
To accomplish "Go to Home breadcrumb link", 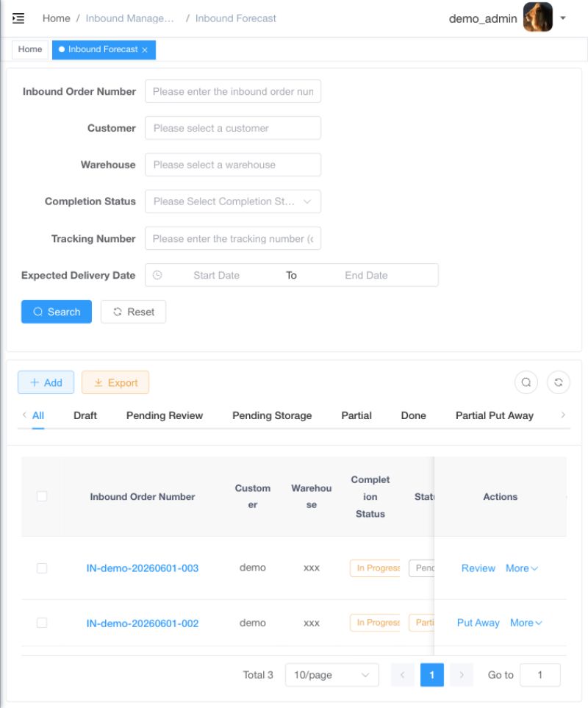I will pyautogui.click(x=57, y=18).
